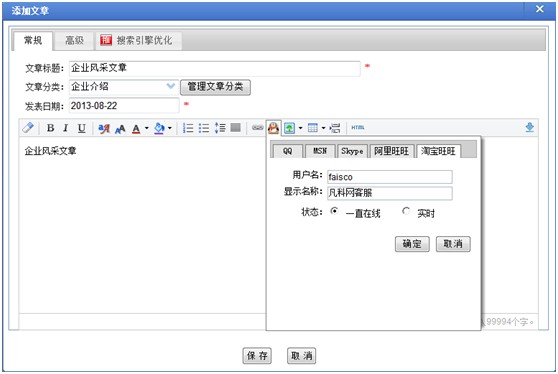Select the always-online status radio

[x=334, y=211]
